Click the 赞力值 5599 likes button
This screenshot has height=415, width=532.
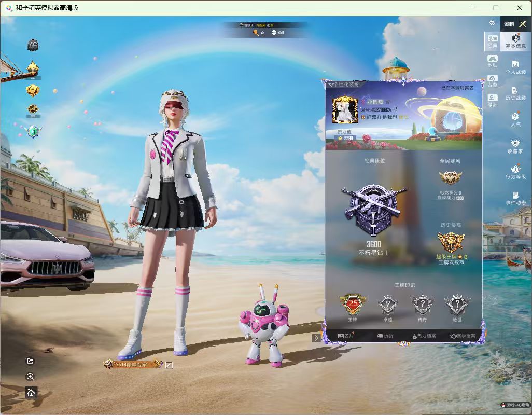click(x=345, y=138)
